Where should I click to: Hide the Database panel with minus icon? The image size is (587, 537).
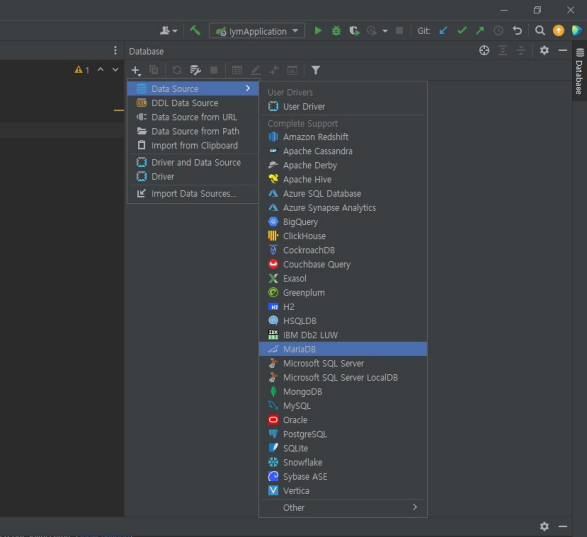point(563,50)
